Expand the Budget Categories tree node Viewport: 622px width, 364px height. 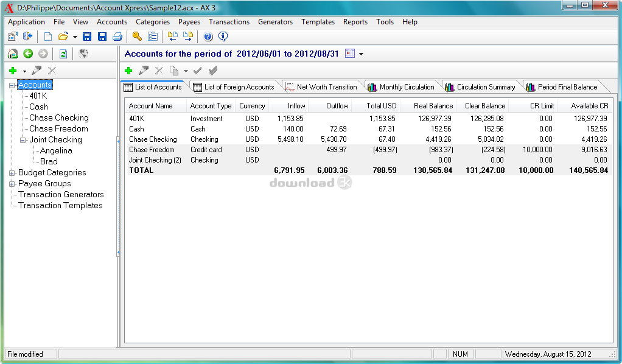pos(12,173)
